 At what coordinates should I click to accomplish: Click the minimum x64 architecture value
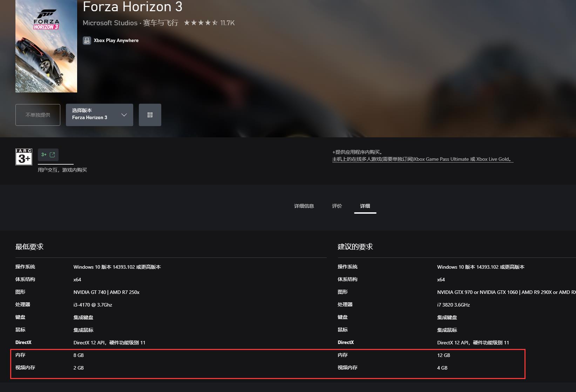point(77,280)
